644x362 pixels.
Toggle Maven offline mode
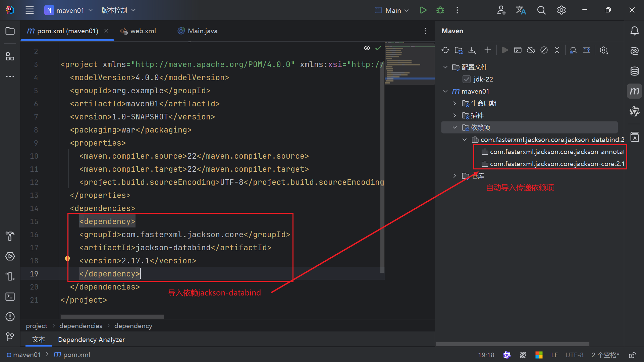531,50
